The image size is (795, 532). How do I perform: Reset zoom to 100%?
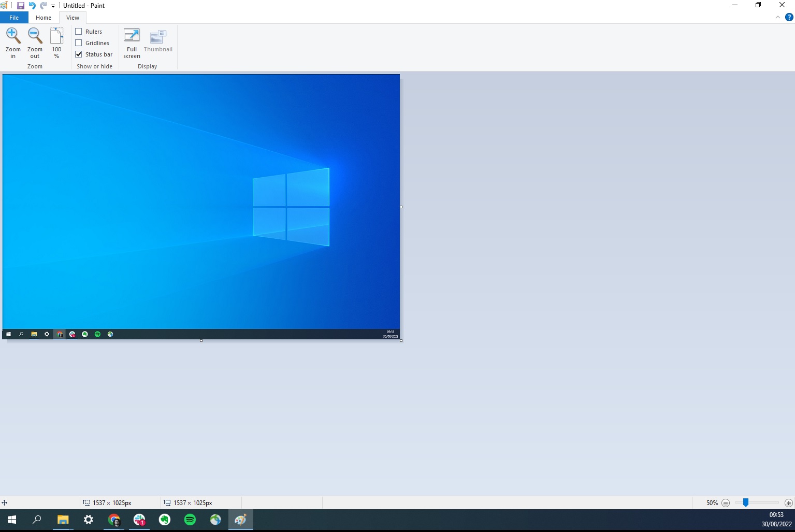tap(56, 41)
